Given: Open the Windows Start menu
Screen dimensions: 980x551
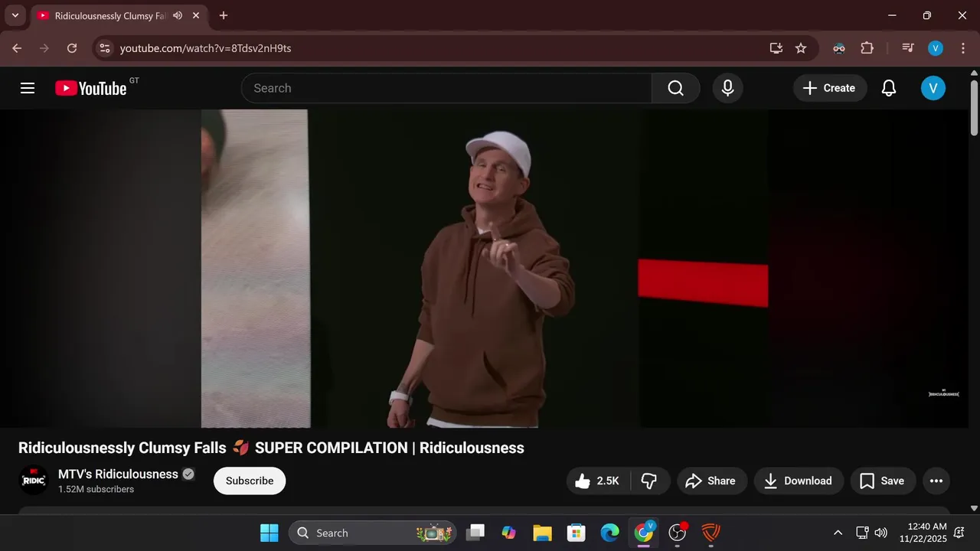Looking at the screenshot, I should tap(269, 533).
